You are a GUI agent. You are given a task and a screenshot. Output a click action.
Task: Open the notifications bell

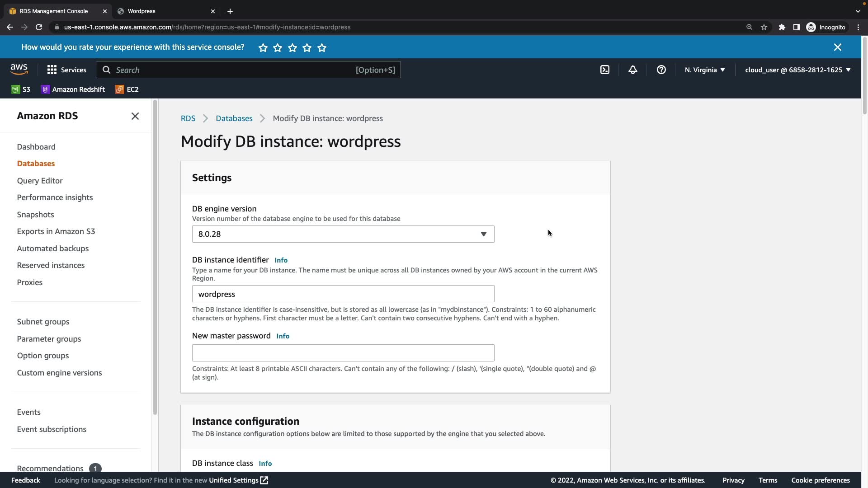pyautogui.click(x=632, y=70)
